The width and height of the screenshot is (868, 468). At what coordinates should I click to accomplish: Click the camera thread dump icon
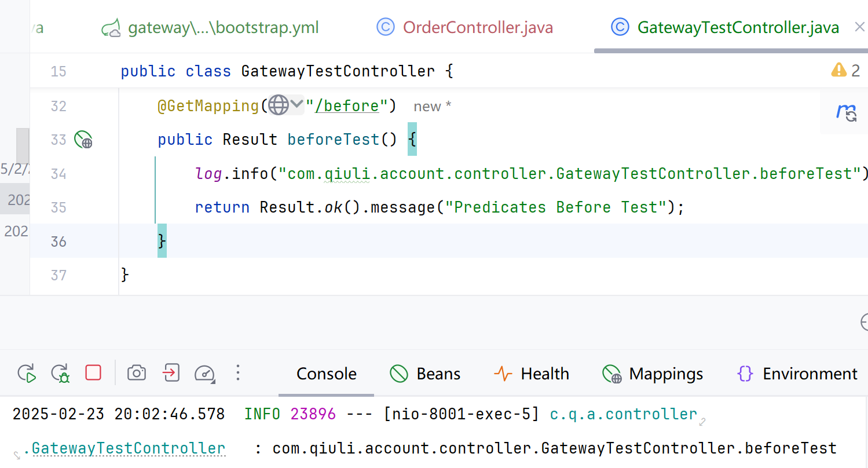(137, 373)
